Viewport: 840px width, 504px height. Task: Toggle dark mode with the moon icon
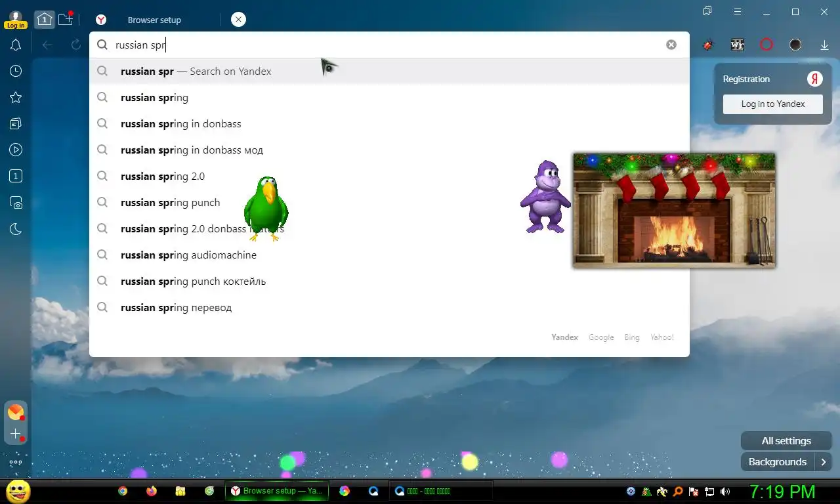[16, 229]
